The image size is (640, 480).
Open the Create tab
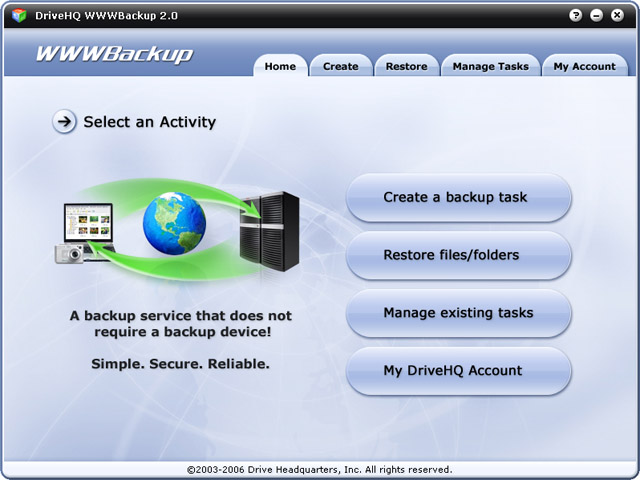[340, 66]
